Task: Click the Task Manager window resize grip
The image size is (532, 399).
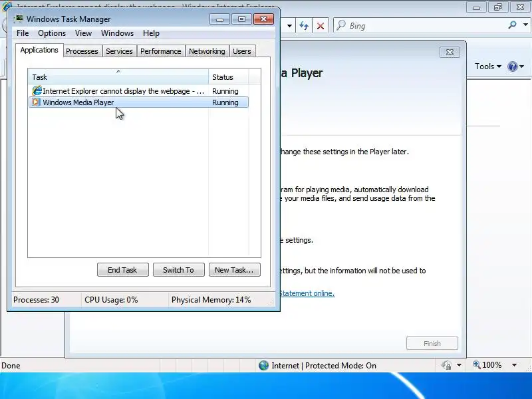Action: (271, 303)
